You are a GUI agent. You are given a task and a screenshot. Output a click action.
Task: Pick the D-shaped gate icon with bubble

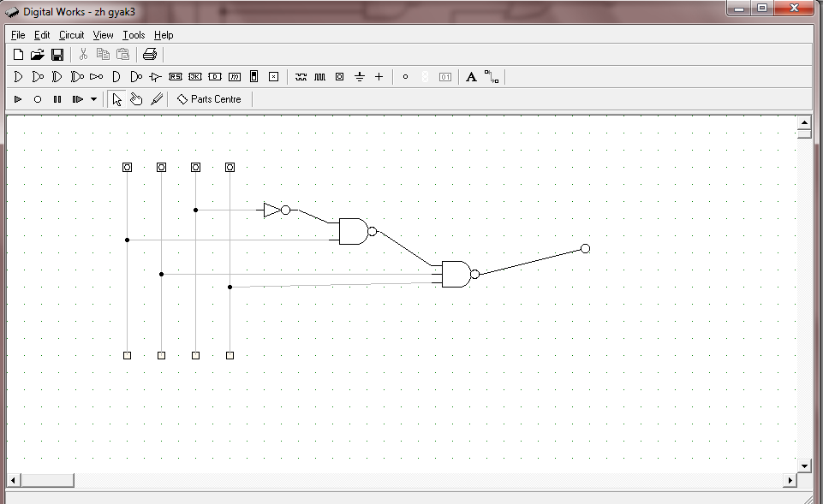[x=136, y=77]
